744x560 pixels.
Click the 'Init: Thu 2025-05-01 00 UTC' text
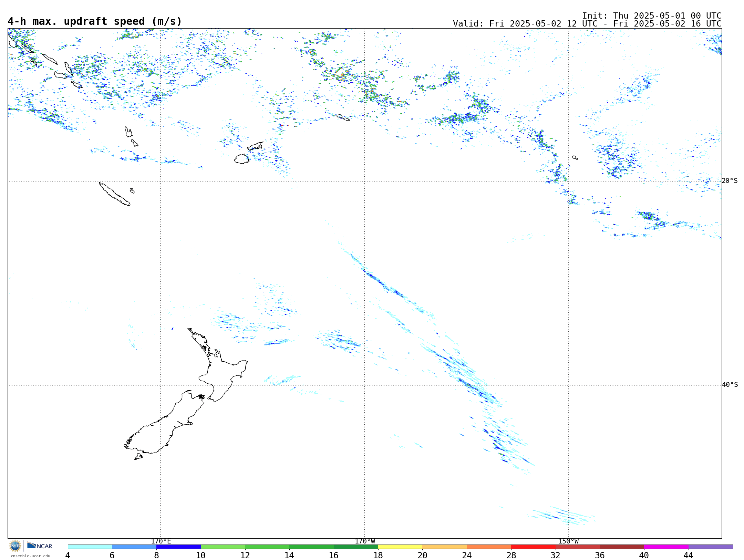click(x=652, y=16)
